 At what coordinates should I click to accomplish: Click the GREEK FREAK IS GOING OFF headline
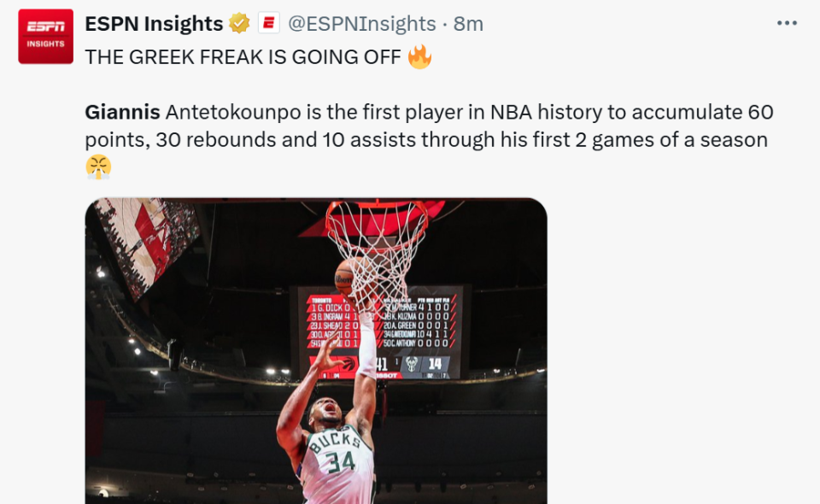click(x=243, y=57)
